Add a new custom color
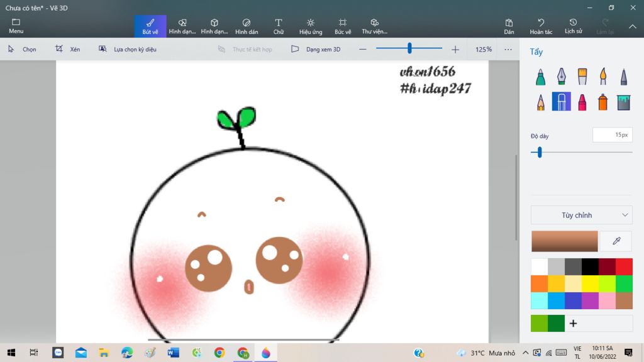 pos(574,324)
